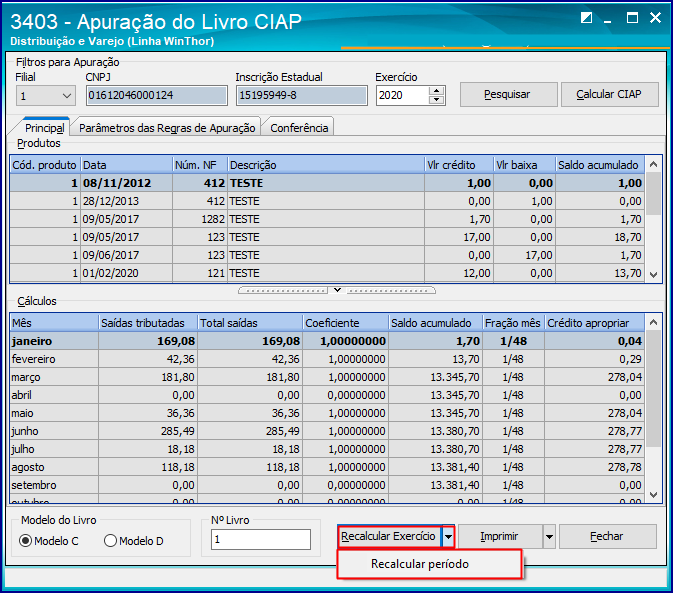Click the 285,49 Saídas tributadas cell
This screenshot has width=673, height=593.
pos(149,431)
